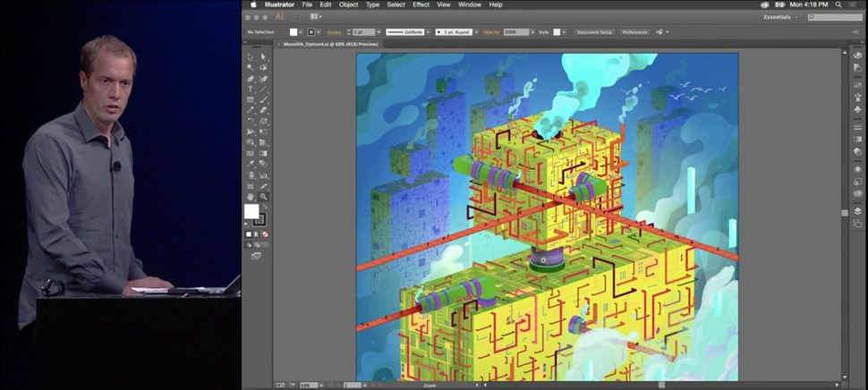Open the zoom level dropdown at bottom
The width and height of the screenshot is (868, 390).
point(319,385)
